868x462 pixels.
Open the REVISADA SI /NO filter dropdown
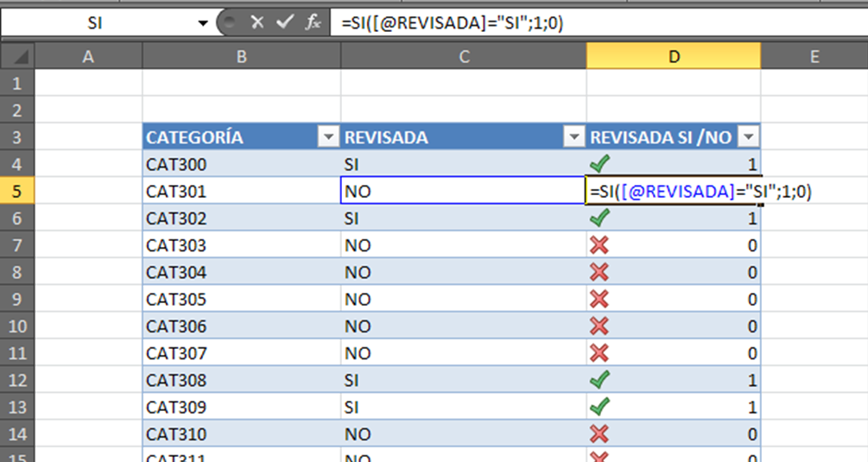click(748, 137)
